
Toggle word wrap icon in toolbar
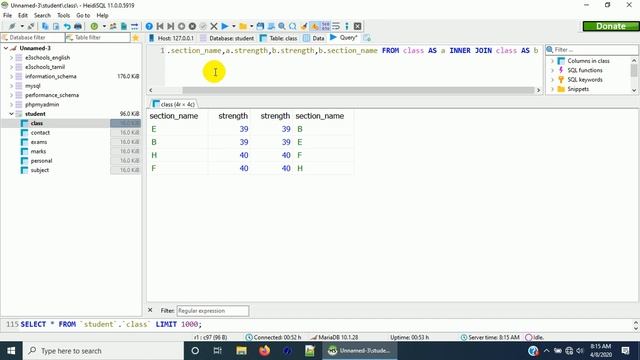coord(336,26)
